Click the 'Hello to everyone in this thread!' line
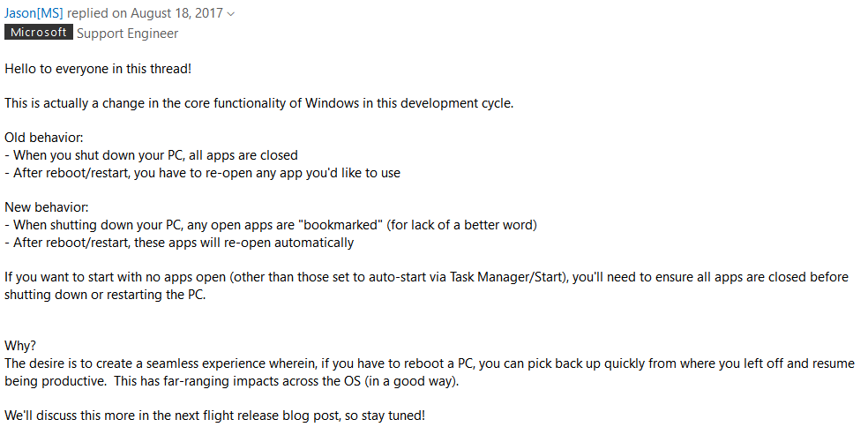 pyautogui.click(x=98, y=69)
